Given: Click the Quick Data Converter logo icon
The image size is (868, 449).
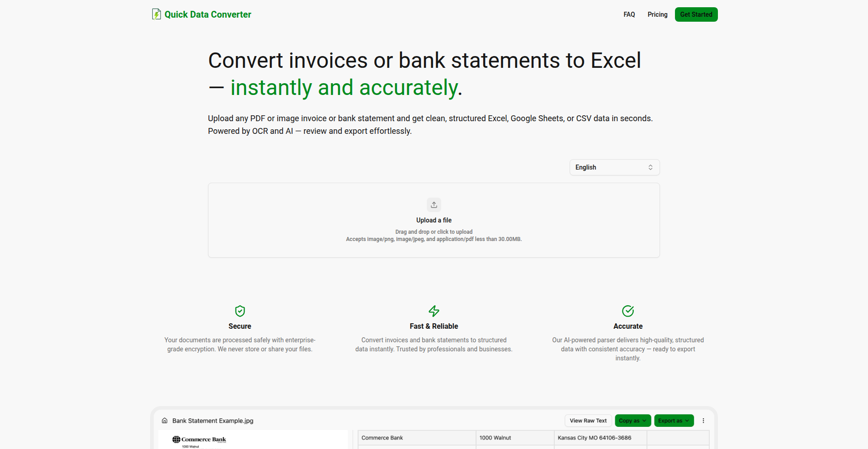Looking at the screenshot, I should (156, 14).
